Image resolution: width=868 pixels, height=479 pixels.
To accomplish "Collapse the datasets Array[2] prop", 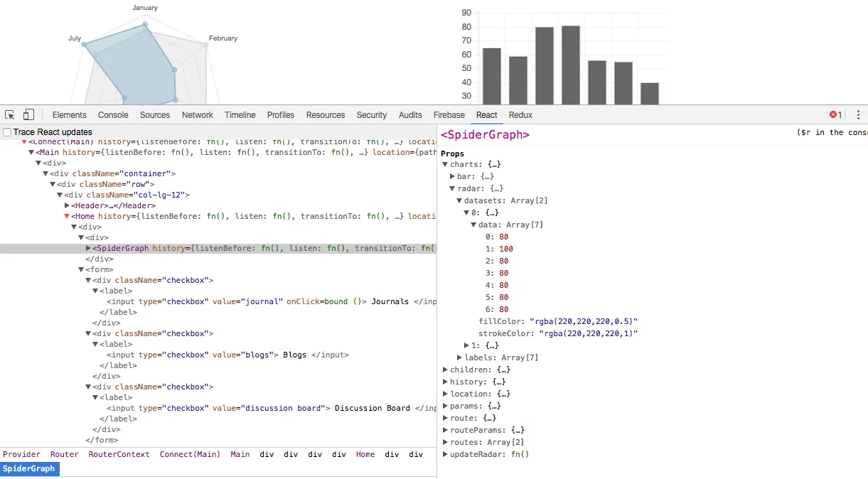I will coord(459,200).
